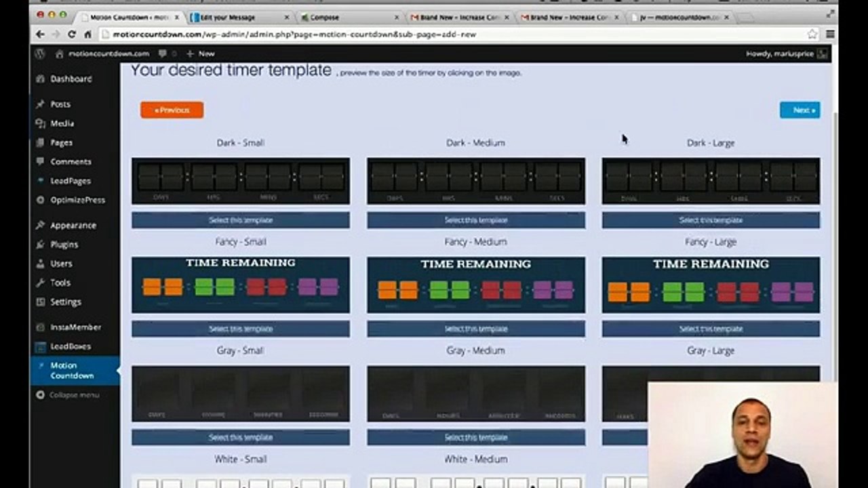Select the Dark - Medium template button

point(476,220)
